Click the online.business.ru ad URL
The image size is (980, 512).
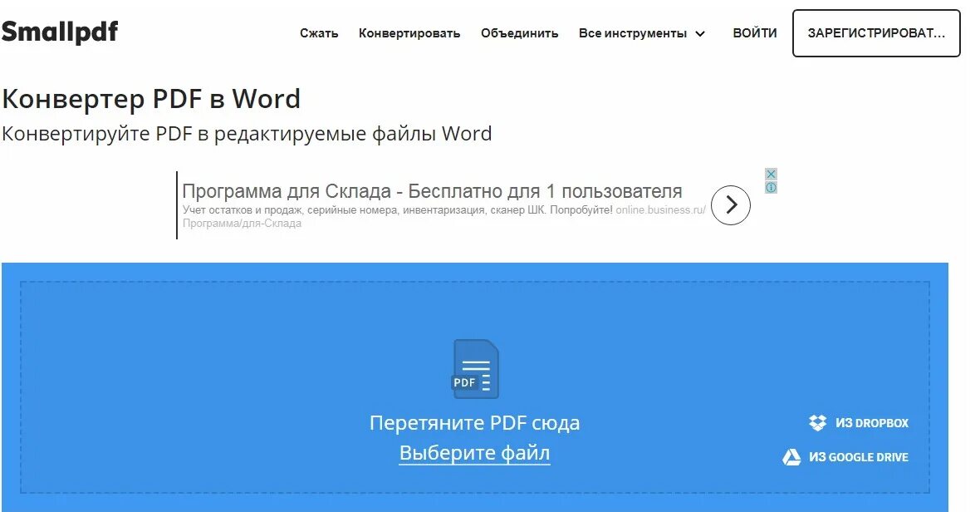coord(660,210)
